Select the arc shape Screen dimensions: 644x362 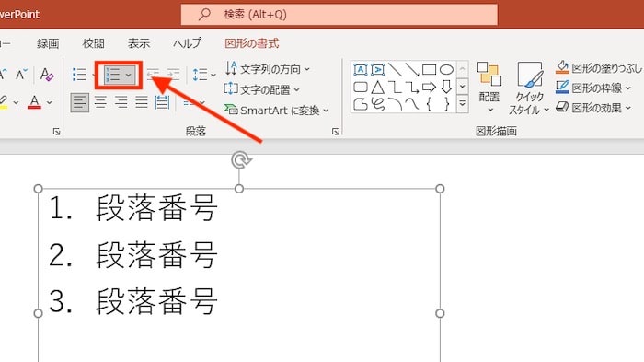[x=395, y=104]
